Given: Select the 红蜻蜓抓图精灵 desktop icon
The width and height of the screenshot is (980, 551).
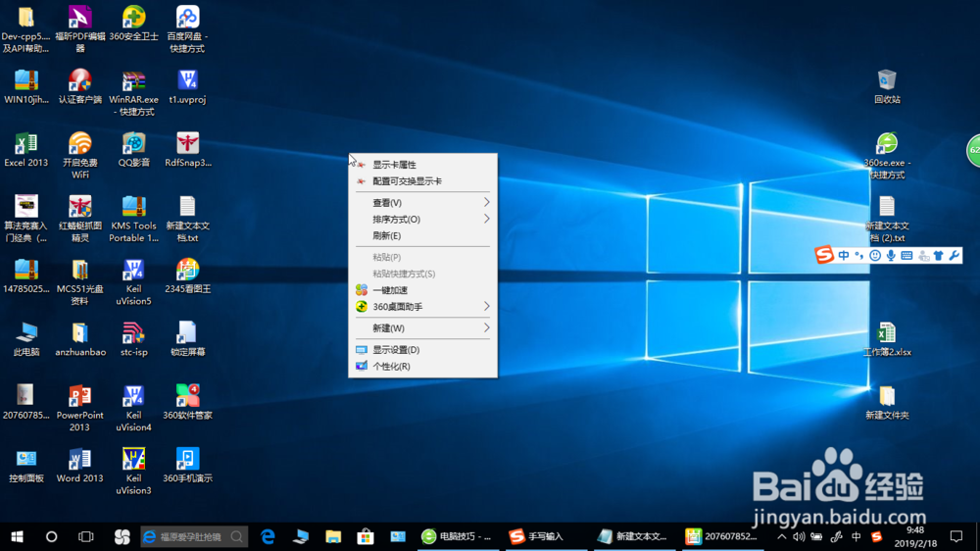Looking at the screenshot, I should (80, 219).
